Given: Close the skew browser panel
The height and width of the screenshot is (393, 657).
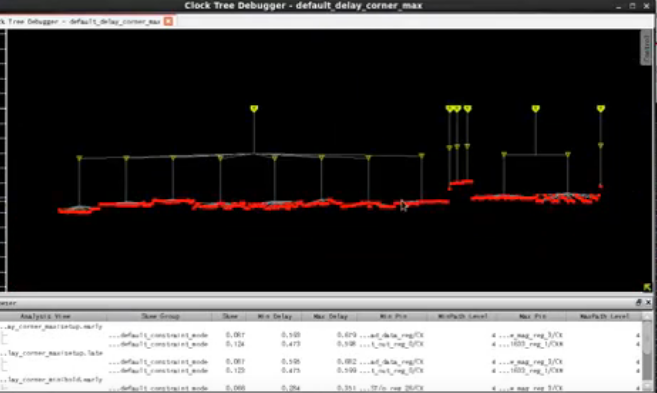Looking at the screenshot, I should (648, 302).
